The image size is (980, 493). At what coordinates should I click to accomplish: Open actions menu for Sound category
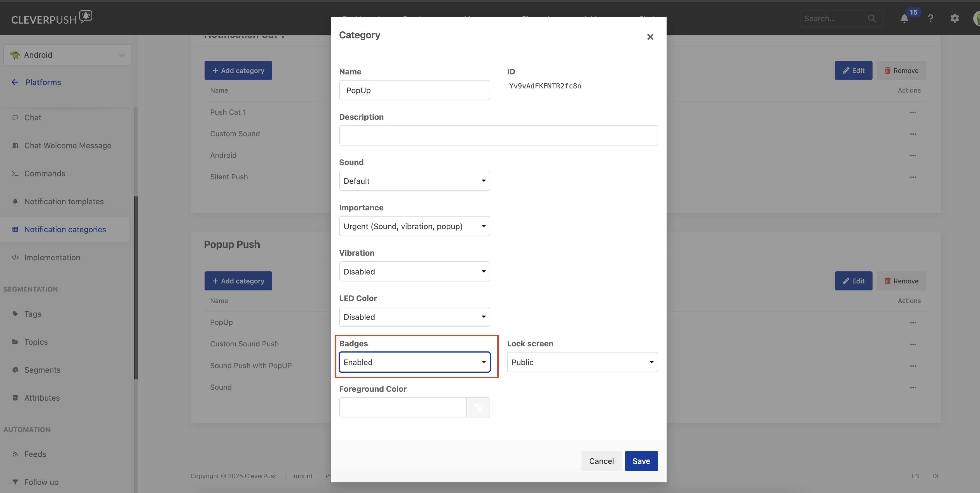(x=913, y=388)
